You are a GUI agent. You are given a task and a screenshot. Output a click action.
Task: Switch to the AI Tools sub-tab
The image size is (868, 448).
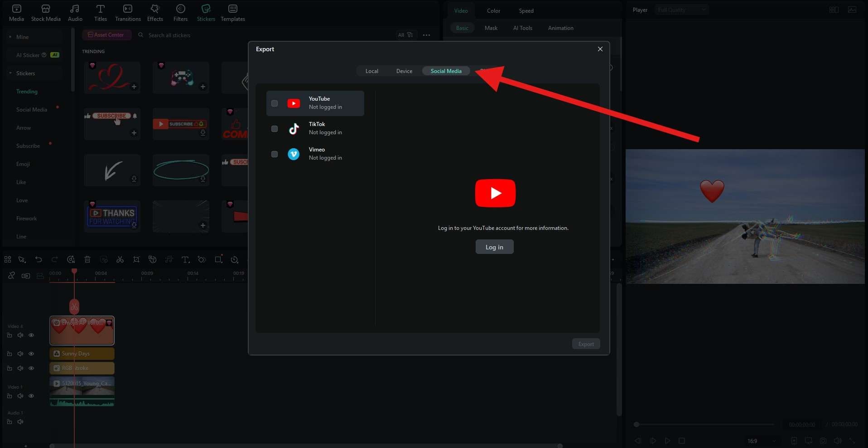tap(522, 28)
